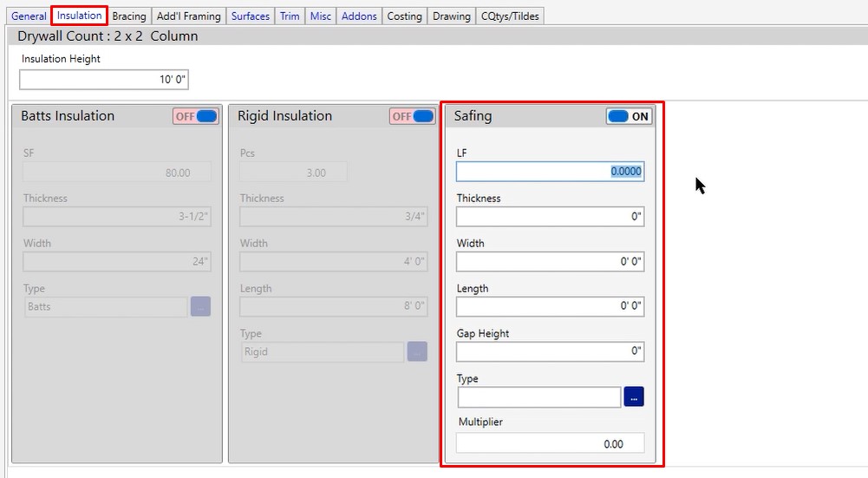Switch to the General tab
Image resolution: width=868 pixels, height=478 pixels.
coord(29,16)
